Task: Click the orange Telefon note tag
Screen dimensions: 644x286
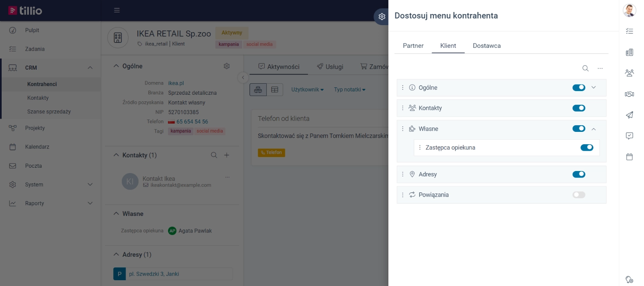Action: (x=271, y=152)
